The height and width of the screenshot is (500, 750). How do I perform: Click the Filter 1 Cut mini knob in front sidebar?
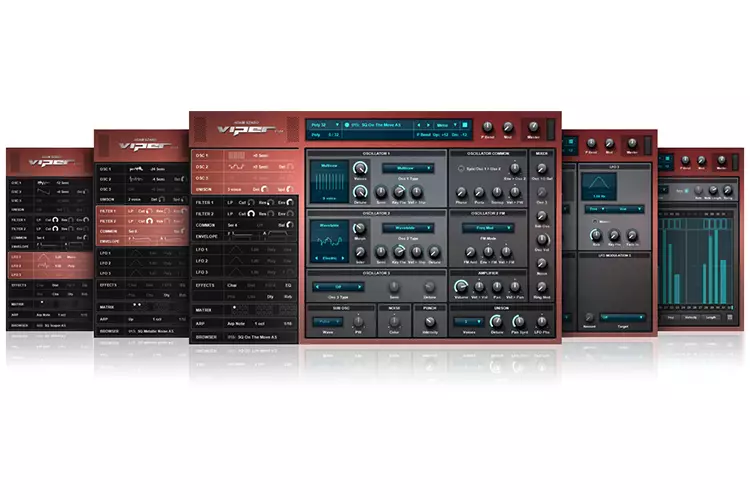click(251, 203)
